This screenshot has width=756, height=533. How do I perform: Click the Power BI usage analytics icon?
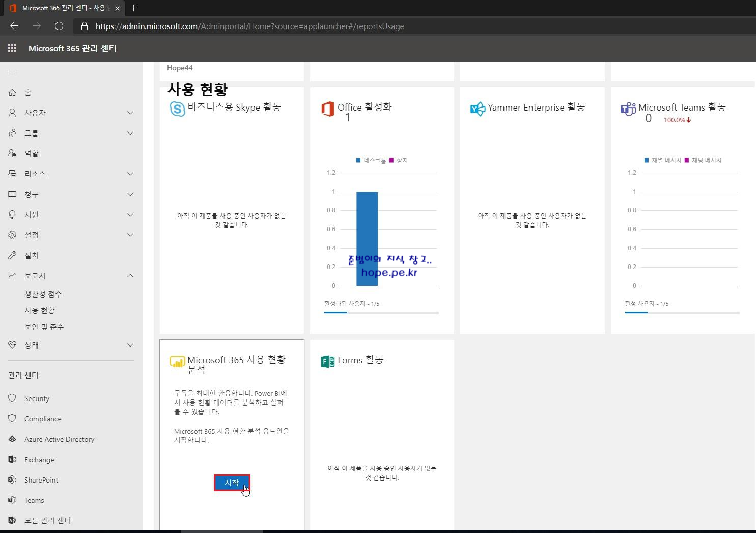coord(177,361)
